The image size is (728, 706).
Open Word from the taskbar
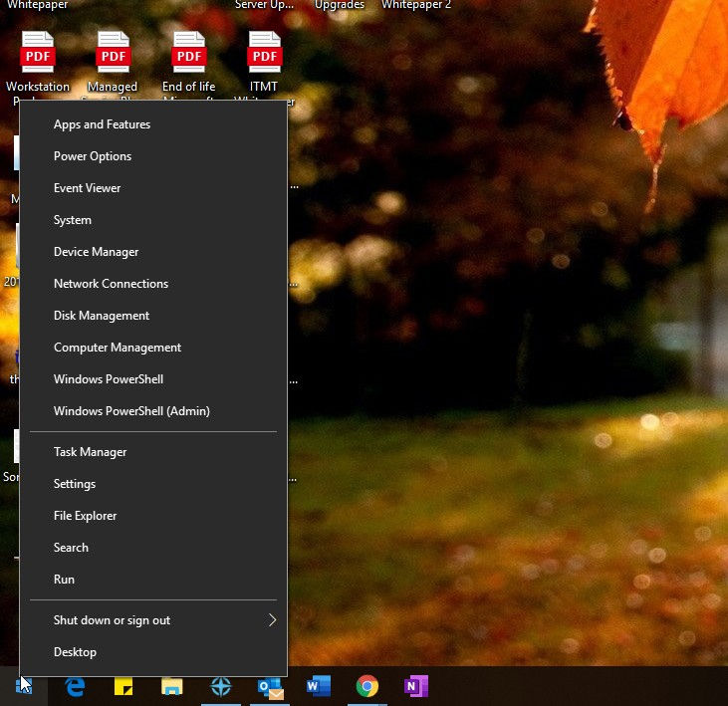click(x=319, y=686)
